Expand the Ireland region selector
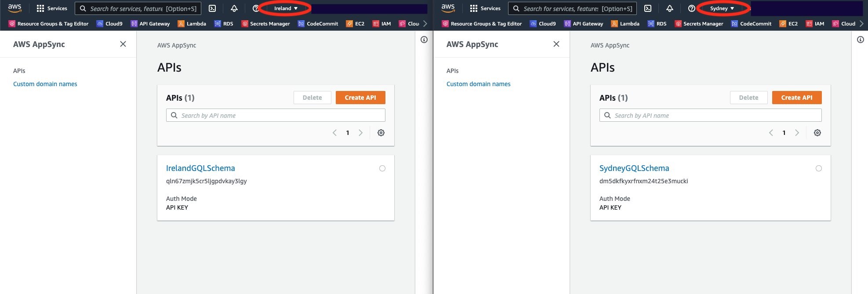868x294 pixels. [286, 8]
